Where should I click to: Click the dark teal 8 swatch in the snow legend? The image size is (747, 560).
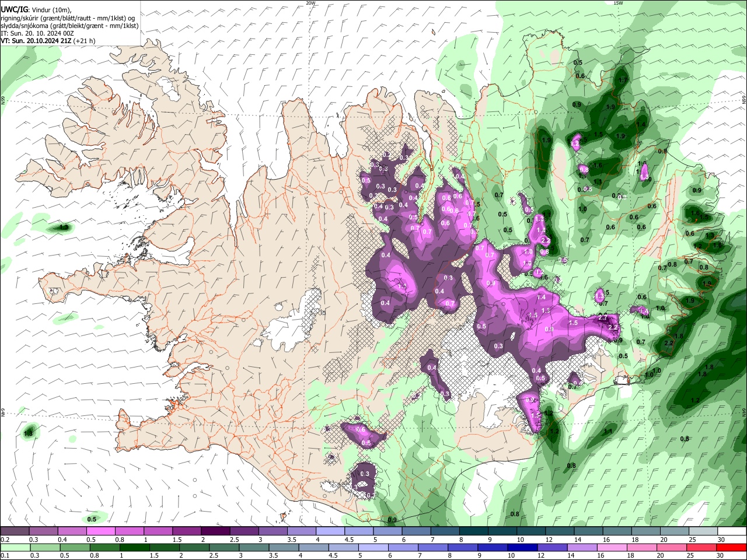coord(474,531)
